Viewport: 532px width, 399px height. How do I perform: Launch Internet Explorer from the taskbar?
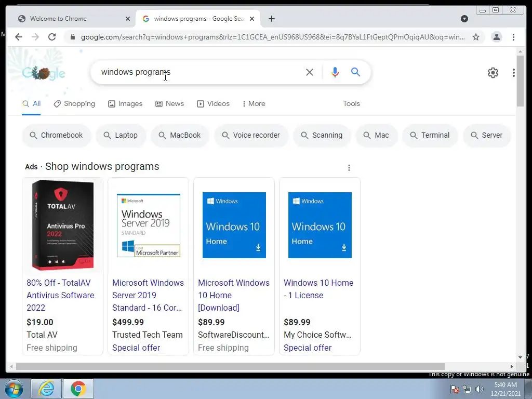tap(46, 389)
